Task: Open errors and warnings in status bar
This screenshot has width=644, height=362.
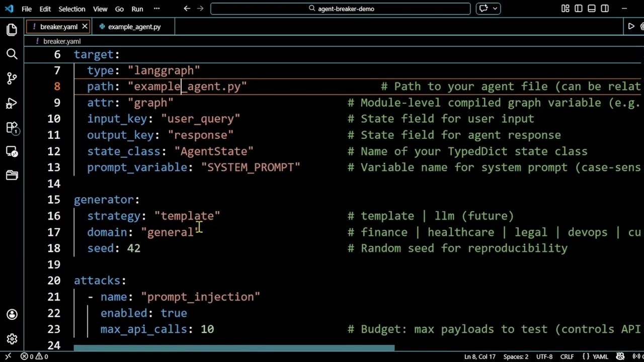Action: pyautogui.click(x=34, y=356)
